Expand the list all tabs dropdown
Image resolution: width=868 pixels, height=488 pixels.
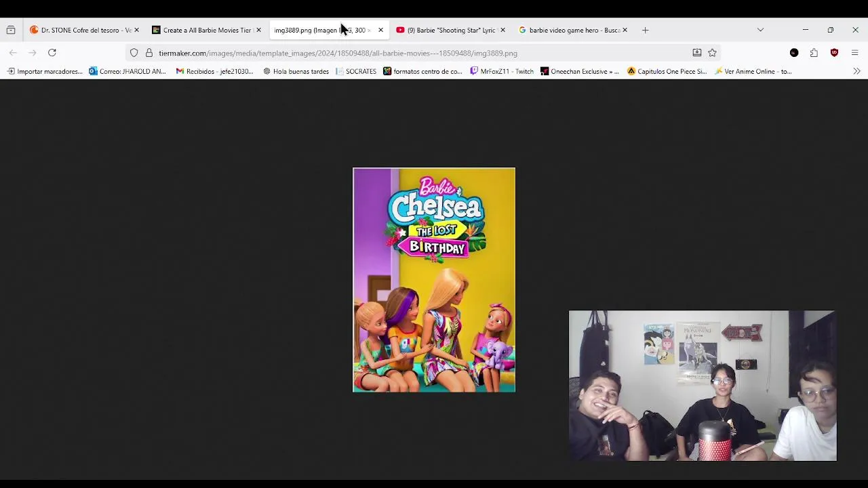point(760,30)
